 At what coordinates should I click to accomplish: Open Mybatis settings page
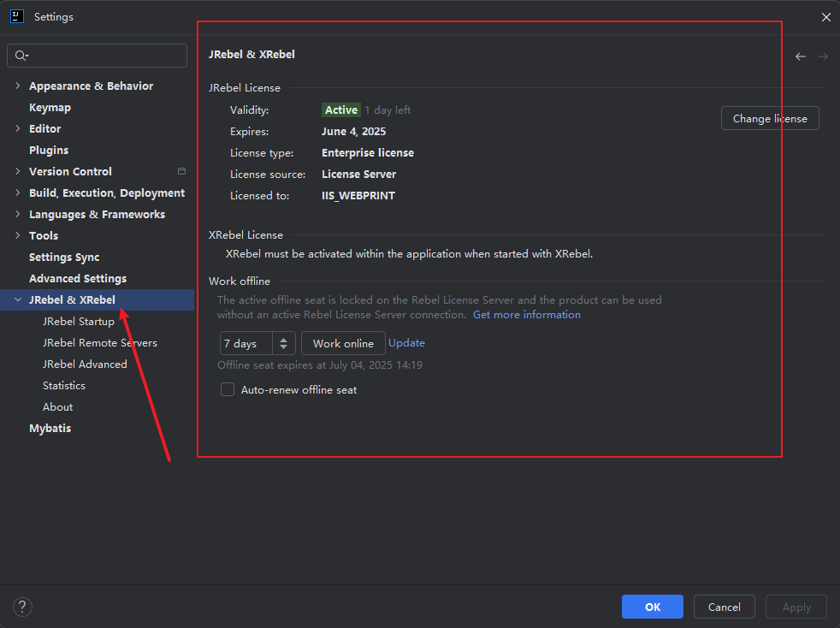tap(50, 429)
